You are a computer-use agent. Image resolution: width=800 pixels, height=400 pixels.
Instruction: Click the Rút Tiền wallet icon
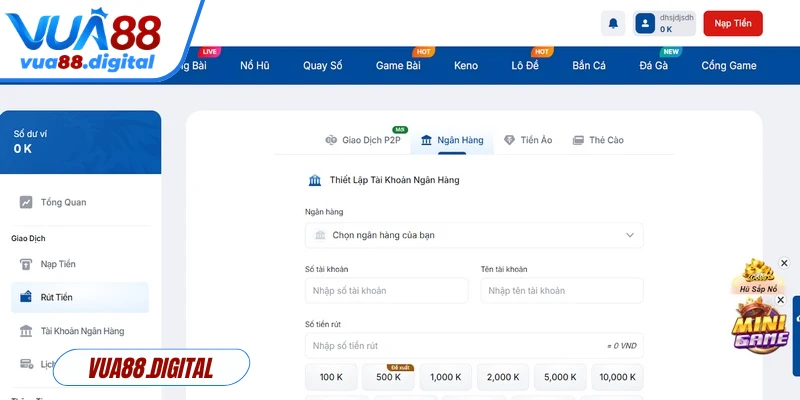(26, 297)
